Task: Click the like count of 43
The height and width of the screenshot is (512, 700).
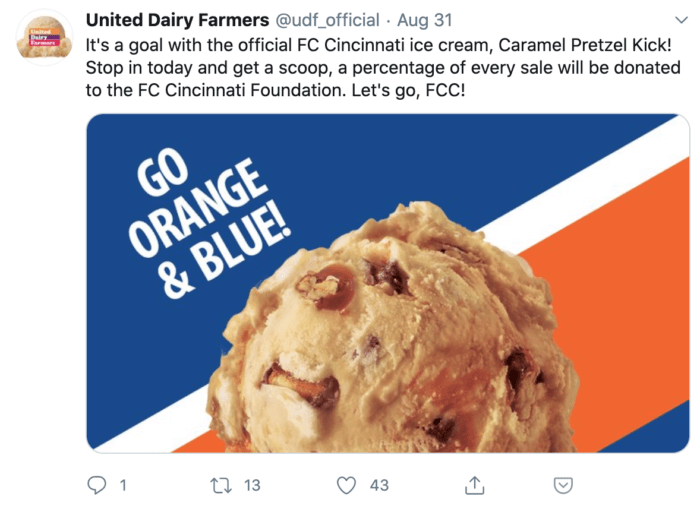Action: tap(379, 485)
